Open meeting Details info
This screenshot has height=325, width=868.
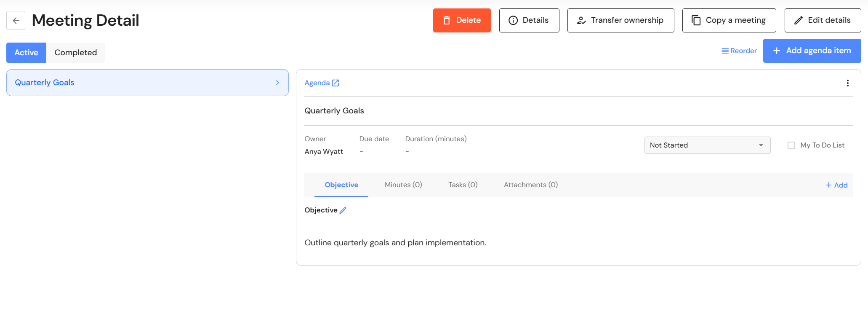(x=529, y=20)
